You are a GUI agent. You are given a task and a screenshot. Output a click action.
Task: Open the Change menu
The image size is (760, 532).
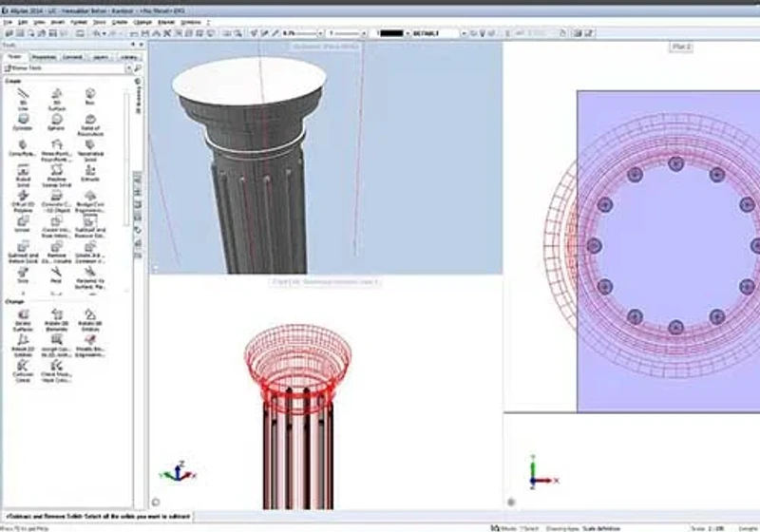(142, 22)
